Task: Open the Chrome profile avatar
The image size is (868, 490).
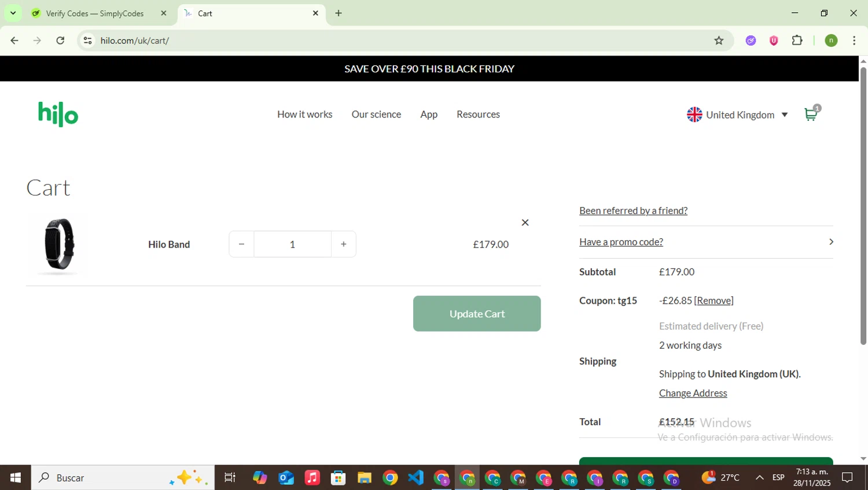Action: click(831, 40)
